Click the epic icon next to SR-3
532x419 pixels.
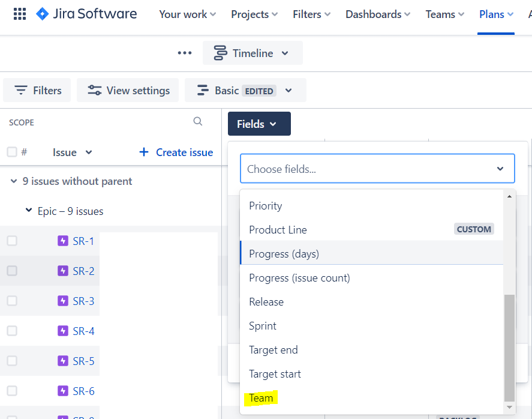point(63,301)
